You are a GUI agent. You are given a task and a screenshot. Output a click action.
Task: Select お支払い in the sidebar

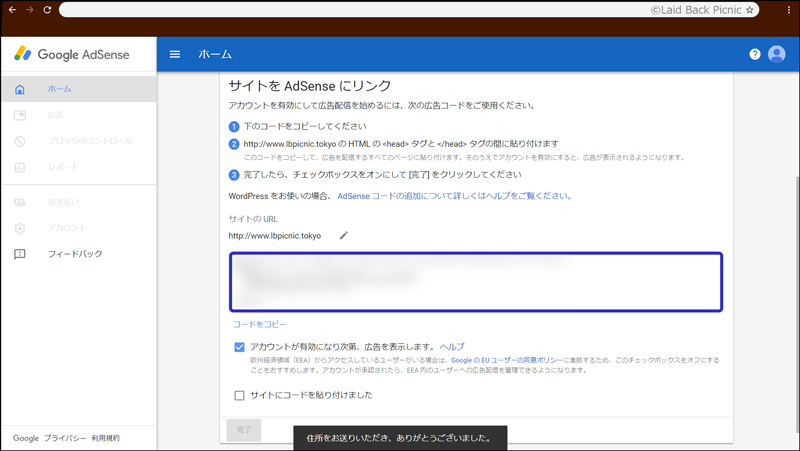[64, 202]
